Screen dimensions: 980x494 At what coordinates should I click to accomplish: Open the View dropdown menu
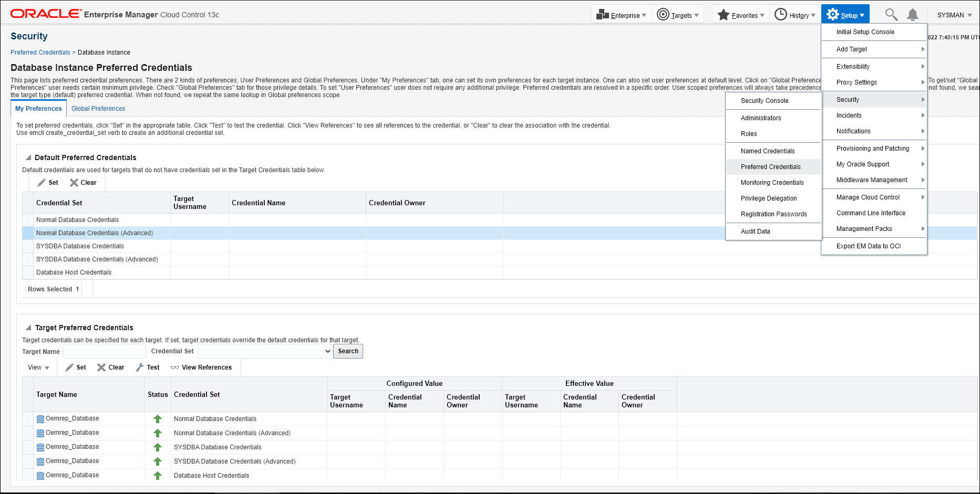pyautogui.click(x=38, y=367)
